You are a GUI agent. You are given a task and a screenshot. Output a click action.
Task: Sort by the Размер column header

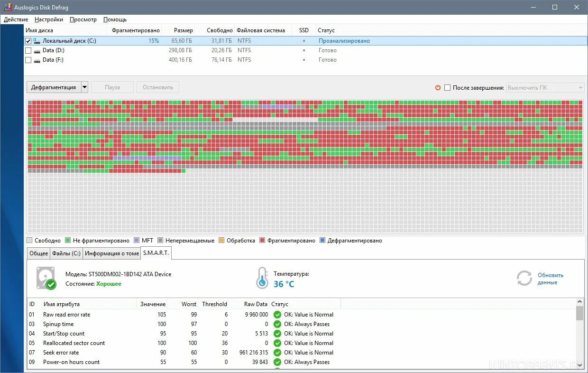(x=178, y=30)
